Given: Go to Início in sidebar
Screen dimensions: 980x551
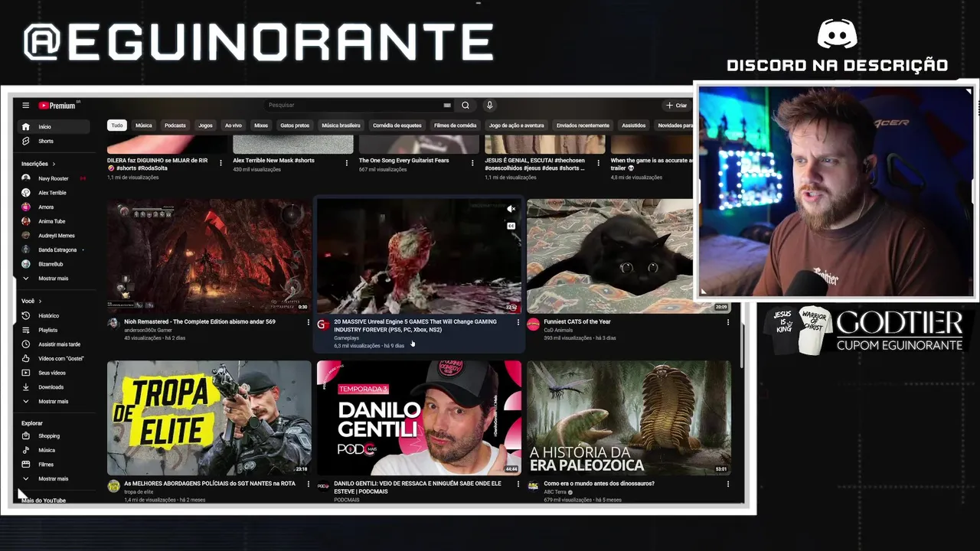Looking at the screenshot, I should 54,127.
